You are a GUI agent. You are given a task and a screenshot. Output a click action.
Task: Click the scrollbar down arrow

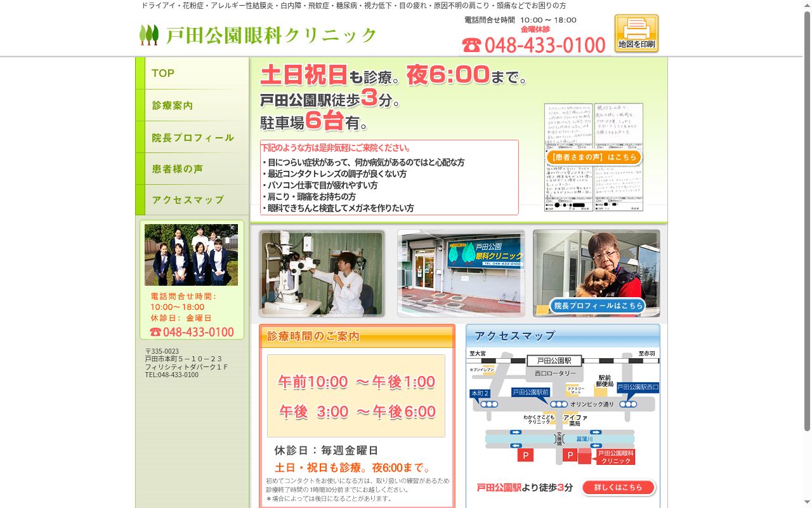(x=807, y=504)
